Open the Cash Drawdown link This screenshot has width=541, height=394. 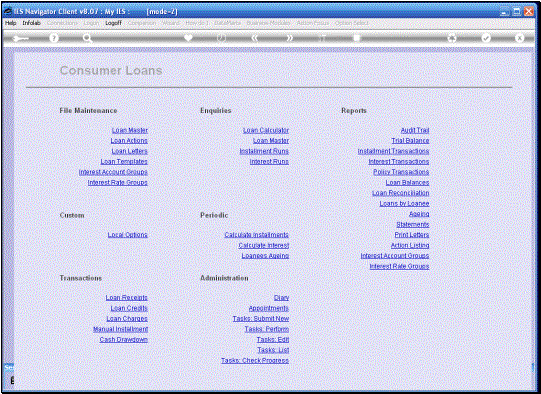(x=124, y=339)
